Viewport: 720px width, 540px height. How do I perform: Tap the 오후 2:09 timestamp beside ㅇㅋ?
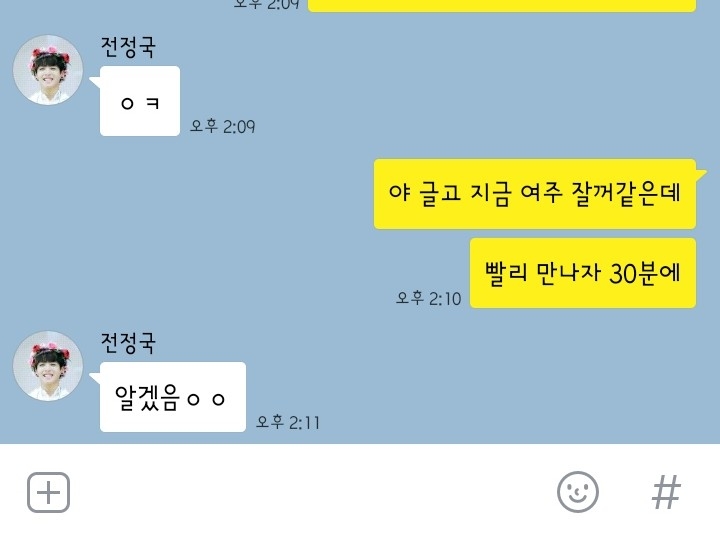[x=223, y=126]
